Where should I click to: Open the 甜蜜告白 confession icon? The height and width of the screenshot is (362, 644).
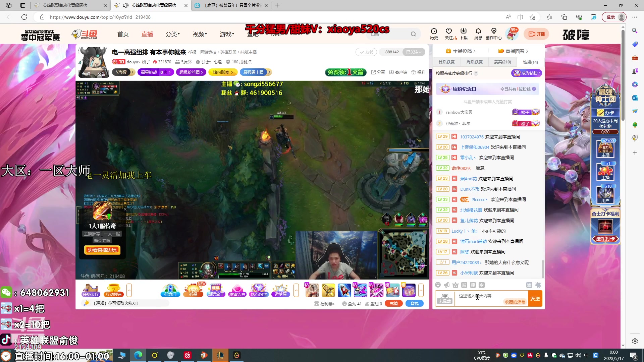237,290
